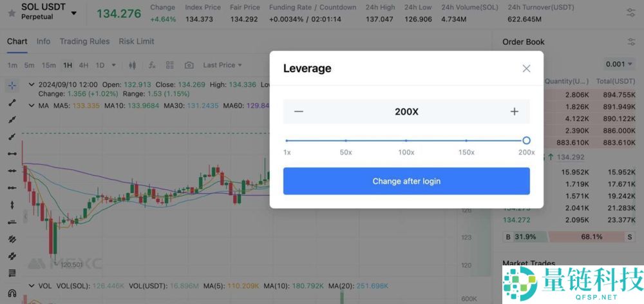Open the fx indicators icon

click(152, 65)
